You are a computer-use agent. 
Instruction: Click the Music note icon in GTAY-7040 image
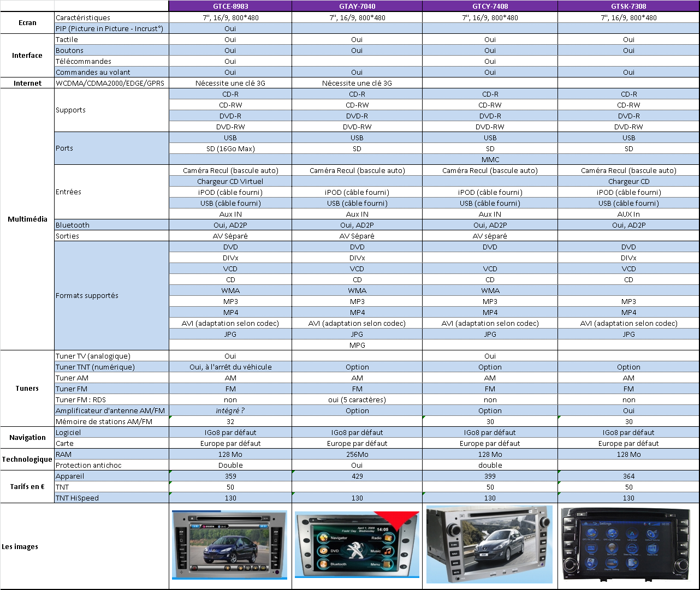coord(388,551)
